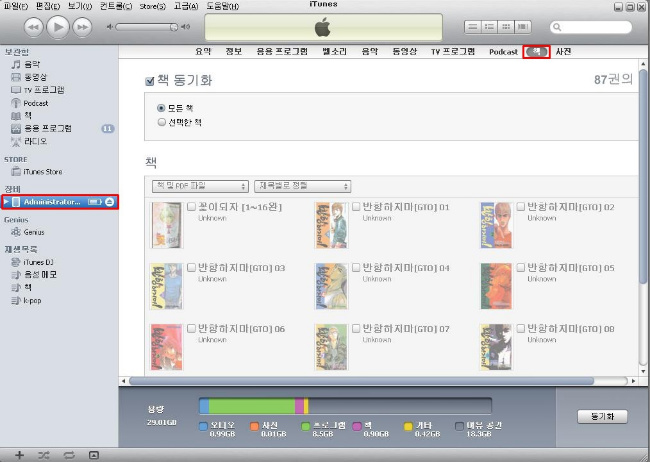Screen dimensions: 650x462
Task: Switch to the 정보 info tab
Action: tap(234, 52)
